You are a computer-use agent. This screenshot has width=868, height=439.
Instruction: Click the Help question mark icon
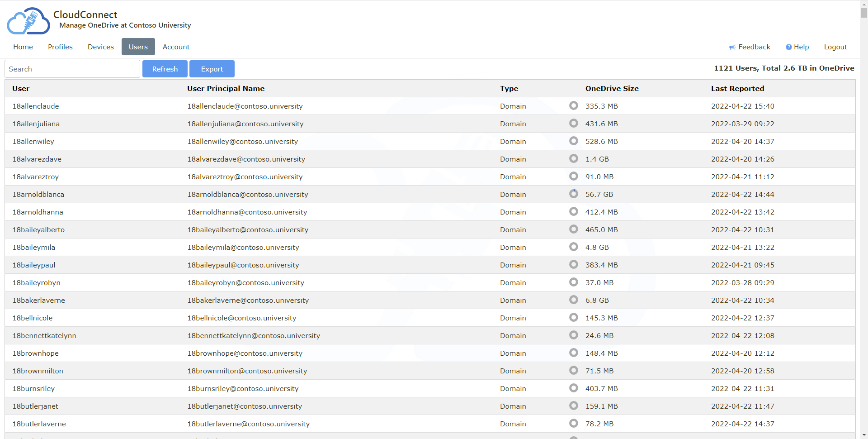[788, 47]
